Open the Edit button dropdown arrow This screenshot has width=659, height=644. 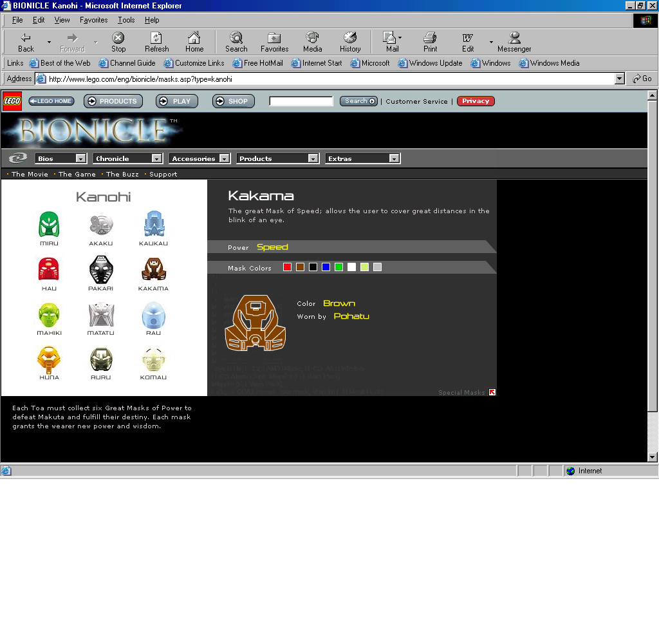coord(491,42)
